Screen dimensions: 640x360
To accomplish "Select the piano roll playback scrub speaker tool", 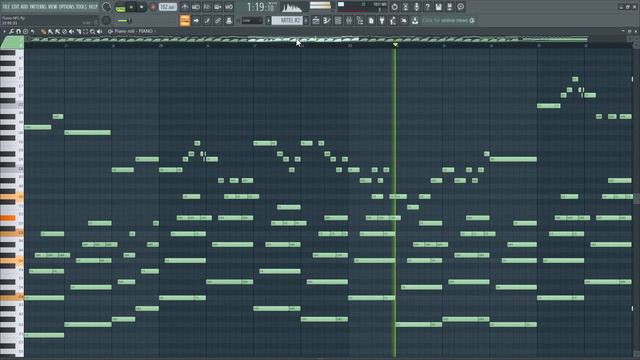I will point(100,31).
